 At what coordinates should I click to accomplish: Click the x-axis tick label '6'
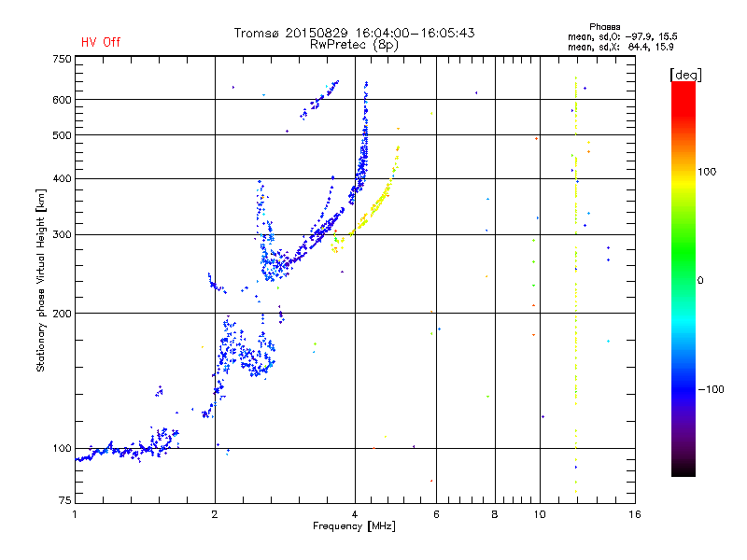[436, 514]
